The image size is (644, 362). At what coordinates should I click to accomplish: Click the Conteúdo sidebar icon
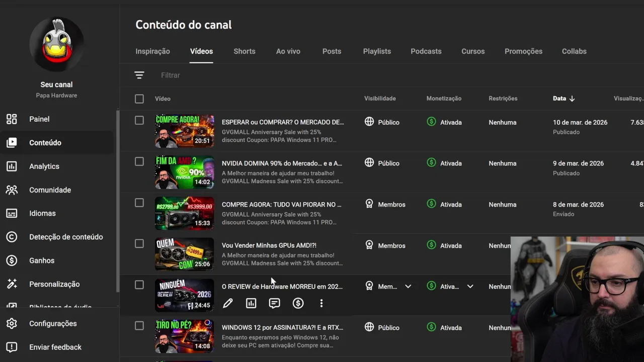(12, 143)
